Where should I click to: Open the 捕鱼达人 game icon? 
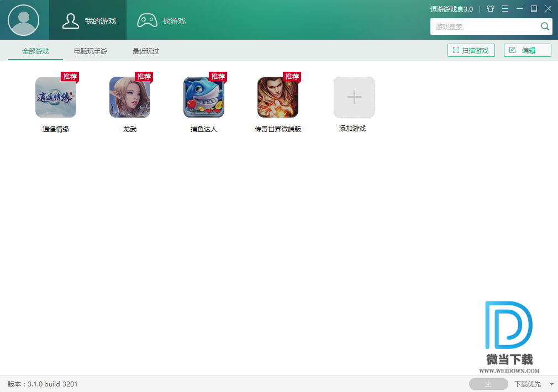tap(204, 97)
